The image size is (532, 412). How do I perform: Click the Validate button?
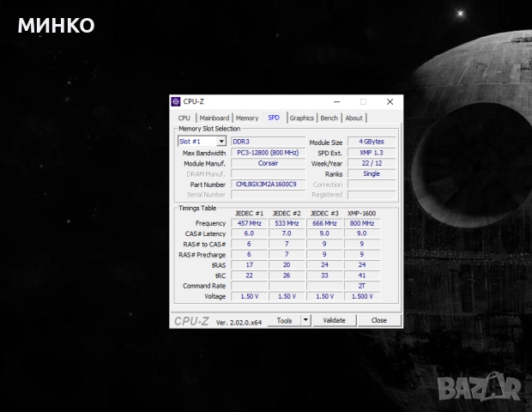(334, 320)
